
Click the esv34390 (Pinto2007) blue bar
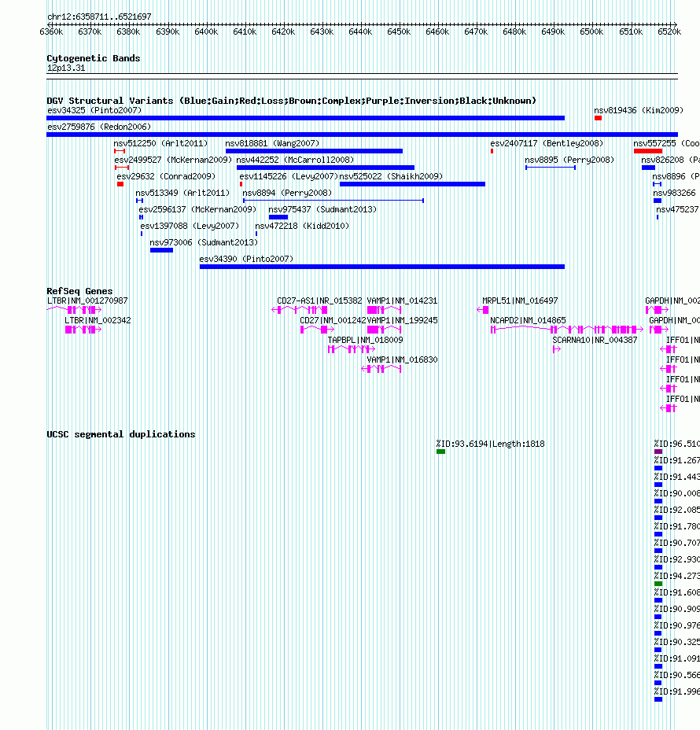coord(382,267)
